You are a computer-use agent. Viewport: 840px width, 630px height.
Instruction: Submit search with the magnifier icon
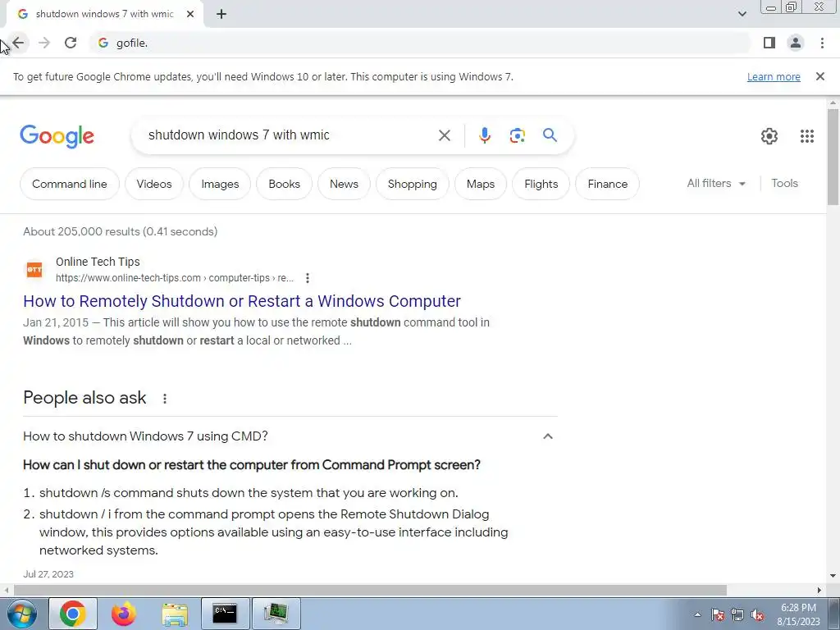pyautogui.click(x=550, y=135)
